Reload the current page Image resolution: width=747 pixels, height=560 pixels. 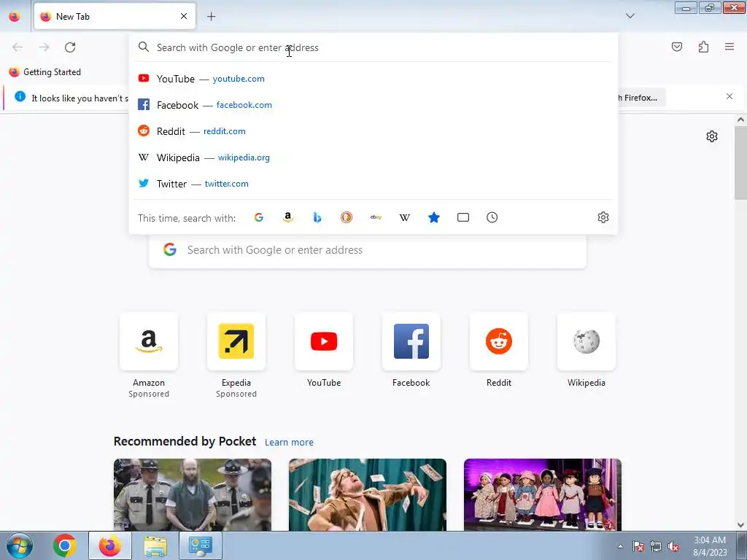70,47
